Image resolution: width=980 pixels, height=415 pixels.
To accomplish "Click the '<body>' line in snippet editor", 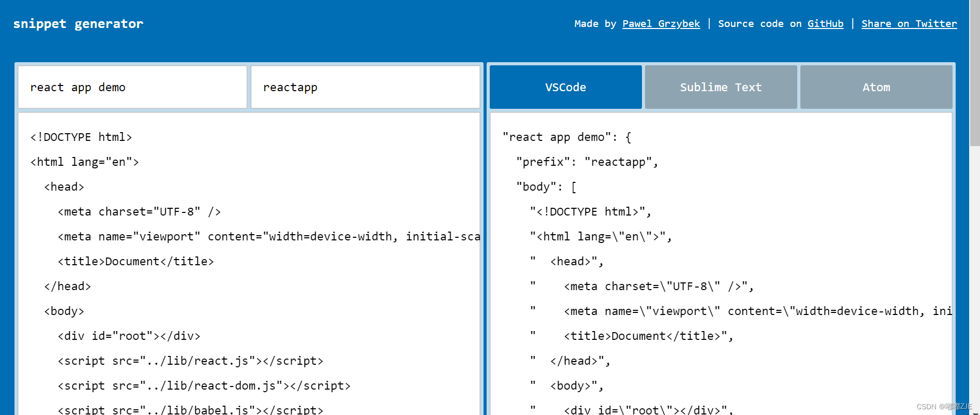I will [64, 311].
